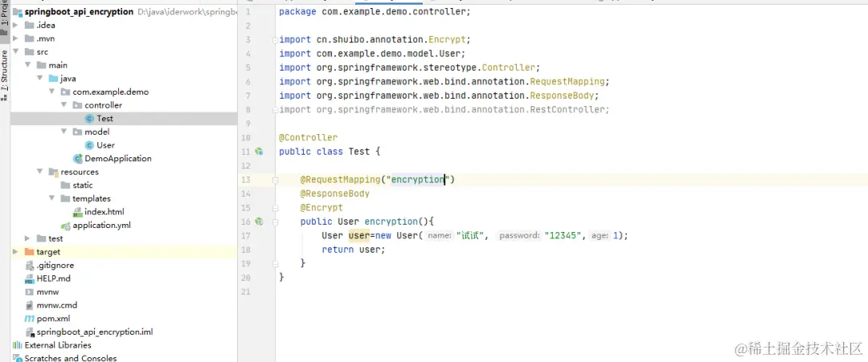Click the springboot_api_encryption.iml file icon
Screen dimensions: 868x362
coord(30,332)
